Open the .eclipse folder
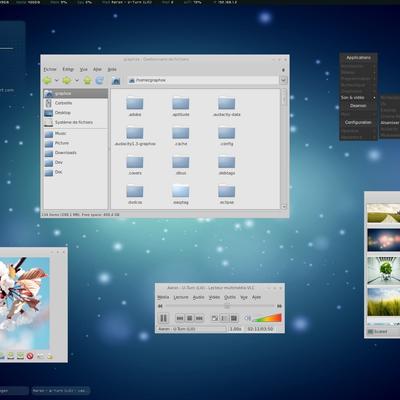The image size is (400, 400). click(x=227, y=194)
